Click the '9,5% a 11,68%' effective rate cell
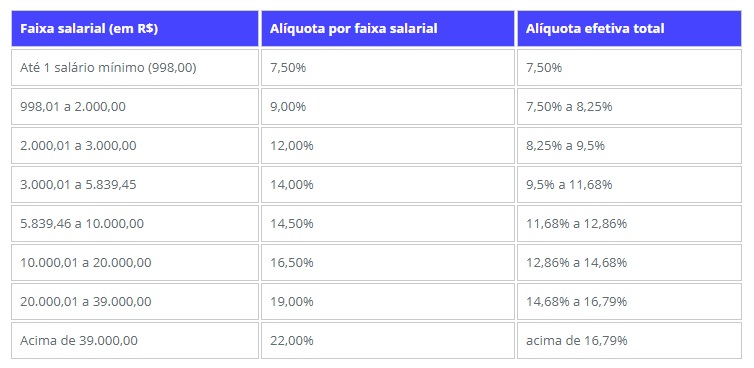 629,184
